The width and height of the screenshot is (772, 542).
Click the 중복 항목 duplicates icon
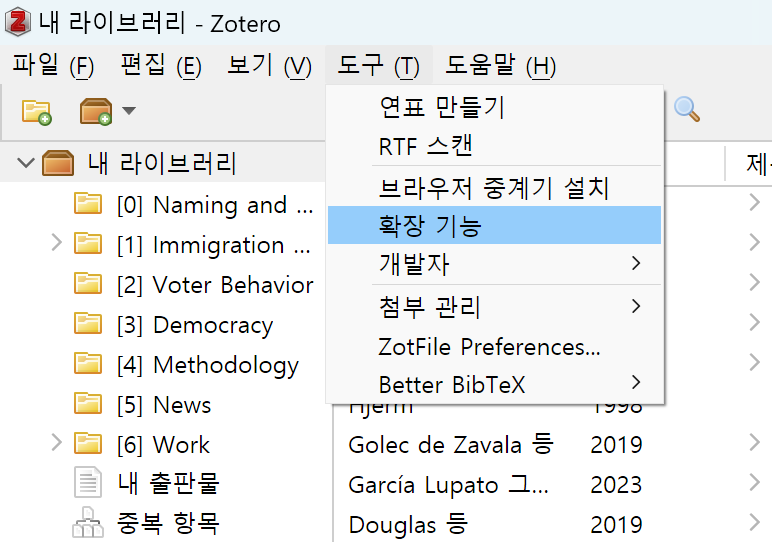pyautogui.click(x=88, y=522)
